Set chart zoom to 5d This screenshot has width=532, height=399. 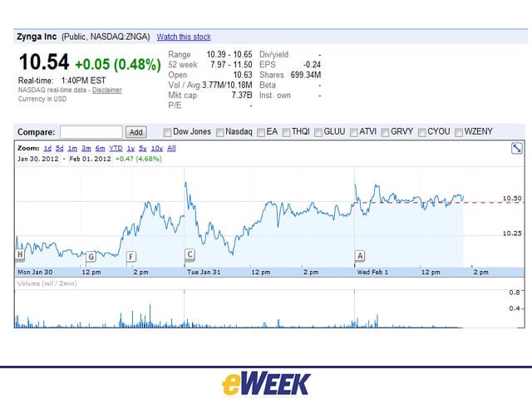(x=60, y=148)
